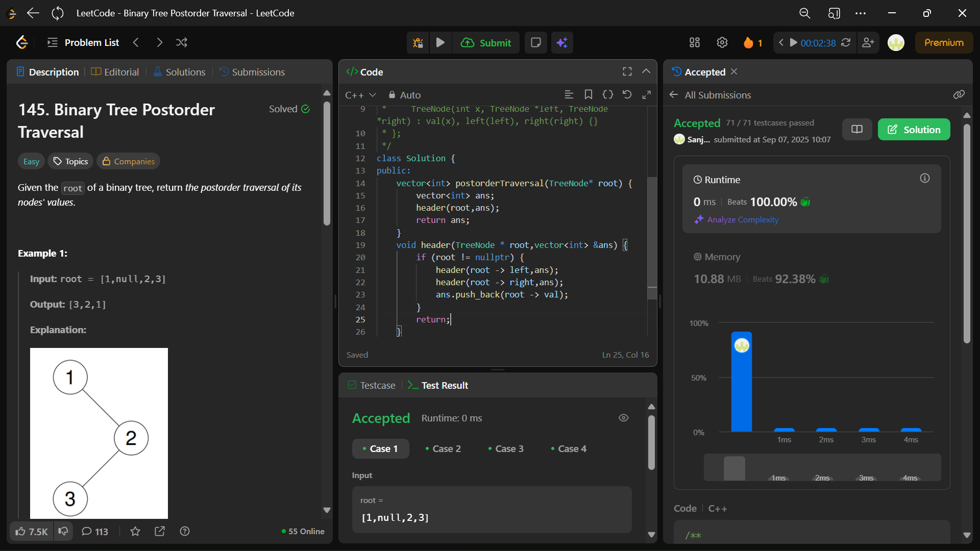The width and height of the screenshot is (980, 551).
Task: Open the C++ language dropdown
Action: click(360, 95)
